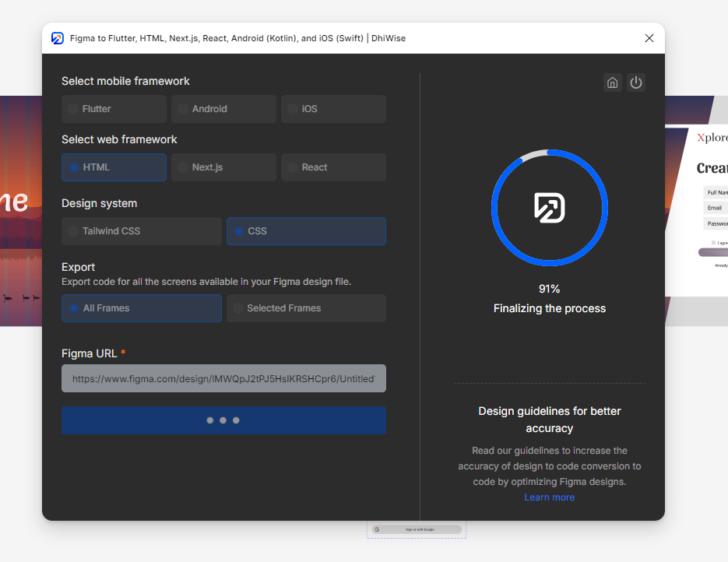Click the power logout icon

click(x=635, y=83)
